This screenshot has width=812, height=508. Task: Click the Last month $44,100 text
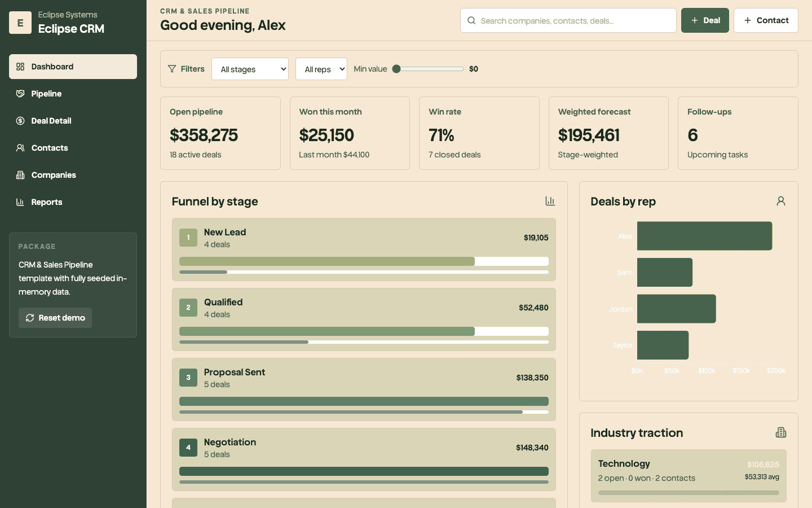[334, 155]
